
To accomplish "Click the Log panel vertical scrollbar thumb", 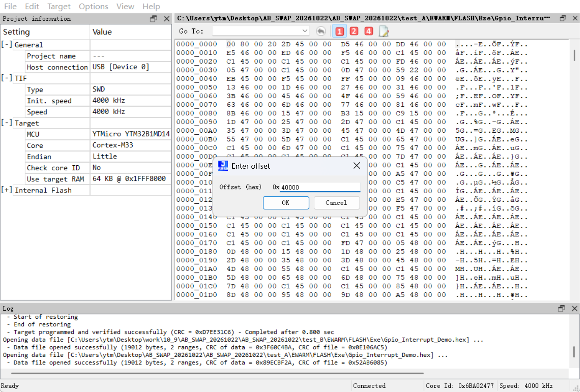I will 574,352.
